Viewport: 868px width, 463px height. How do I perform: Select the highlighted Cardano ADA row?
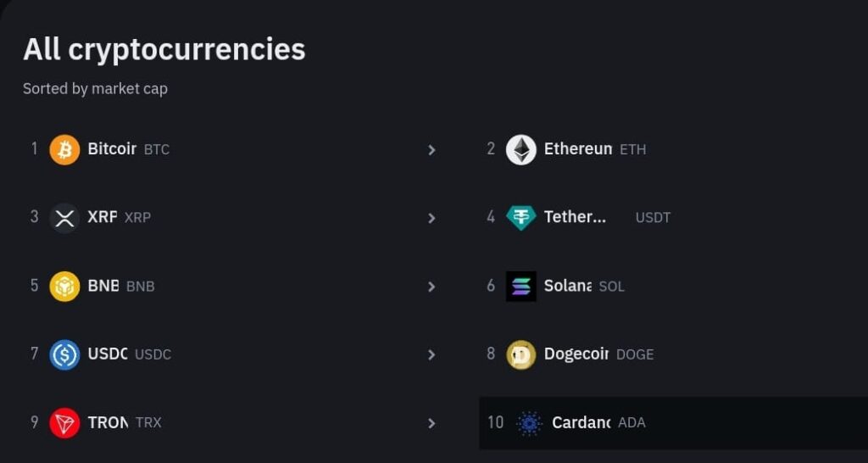[x=673, y=423]
